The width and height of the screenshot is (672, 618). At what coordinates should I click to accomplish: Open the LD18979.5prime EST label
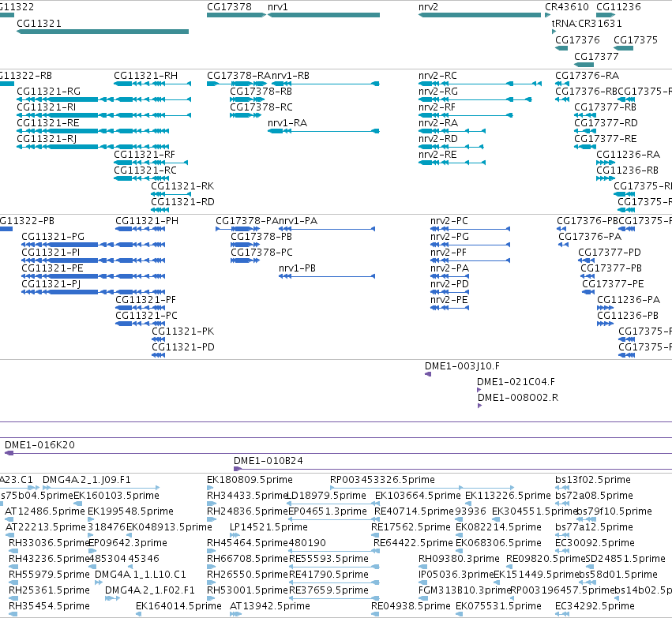click(x=326, y=496)
